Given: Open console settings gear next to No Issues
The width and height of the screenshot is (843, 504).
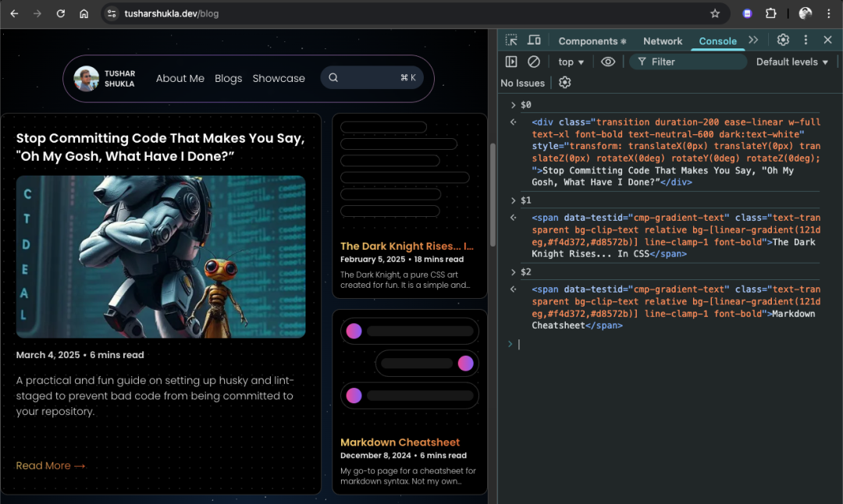Looking at the screenshot, I should point(564,83).
